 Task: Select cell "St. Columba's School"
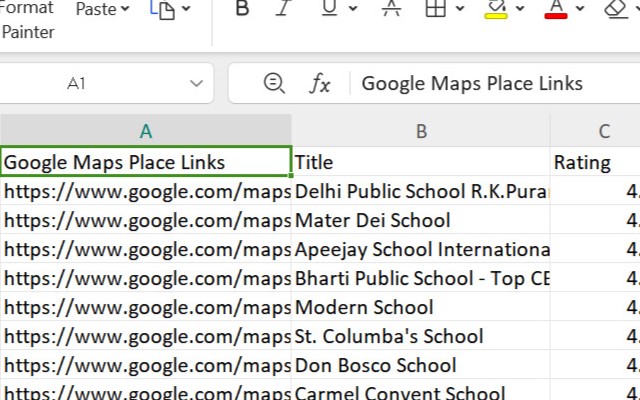(421, 336)
